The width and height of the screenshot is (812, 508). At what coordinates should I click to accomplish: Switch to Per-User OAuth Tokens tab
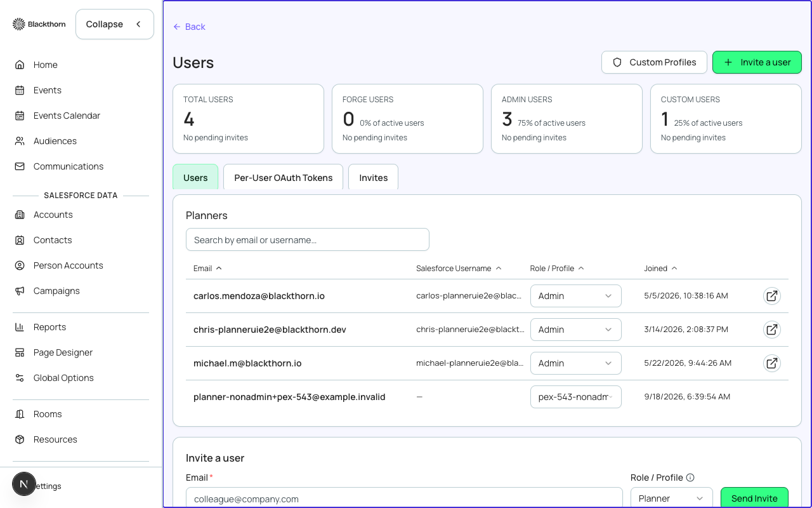[x=283, y=177]
